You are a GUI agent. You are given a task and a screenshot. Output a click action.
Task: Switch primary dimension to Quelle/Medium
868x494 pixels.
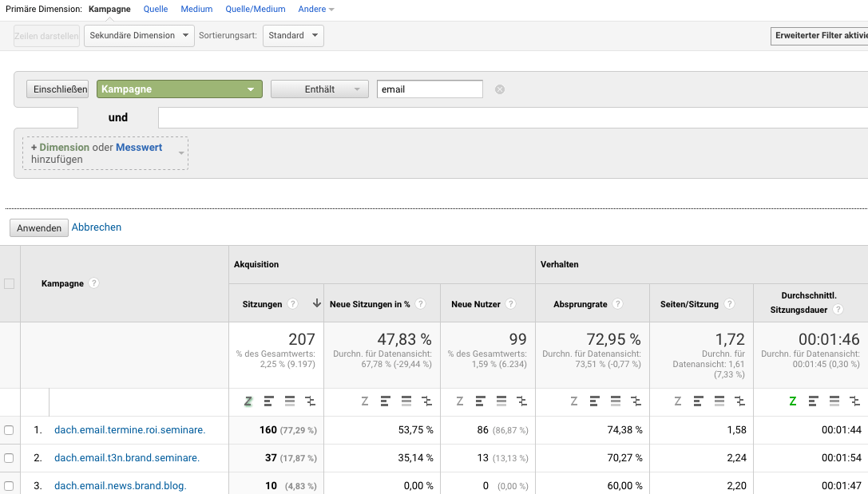tap(256, 9)
